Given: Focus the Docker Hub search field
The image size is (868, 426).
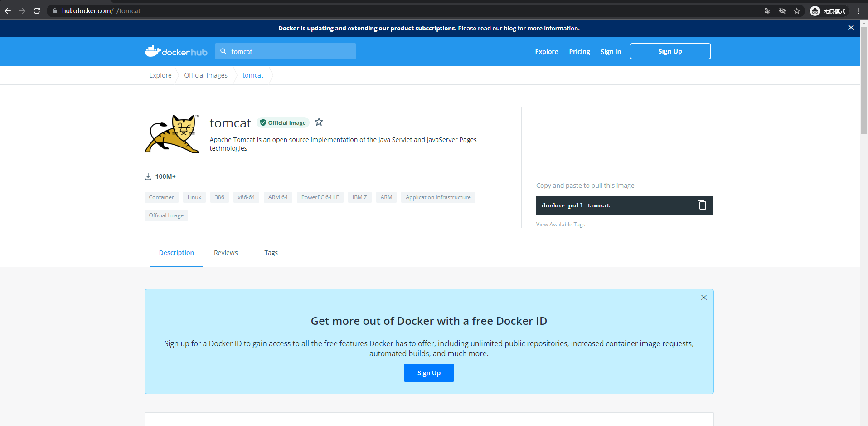Looking at the screenshot, I should (286, 51).
